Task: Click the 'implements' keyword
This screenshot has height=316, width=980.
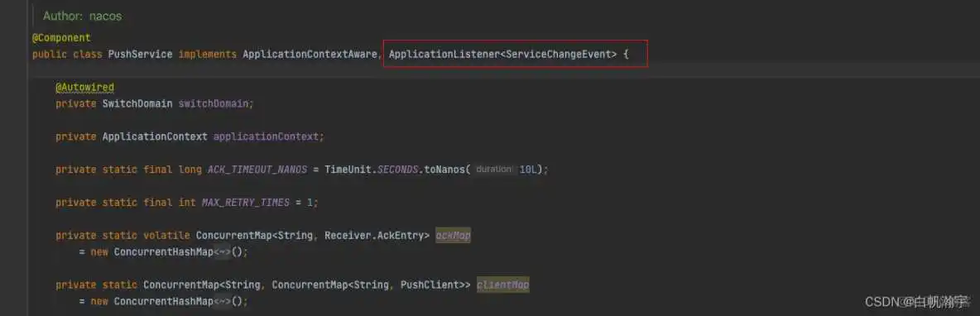Action: pos(208,55)
